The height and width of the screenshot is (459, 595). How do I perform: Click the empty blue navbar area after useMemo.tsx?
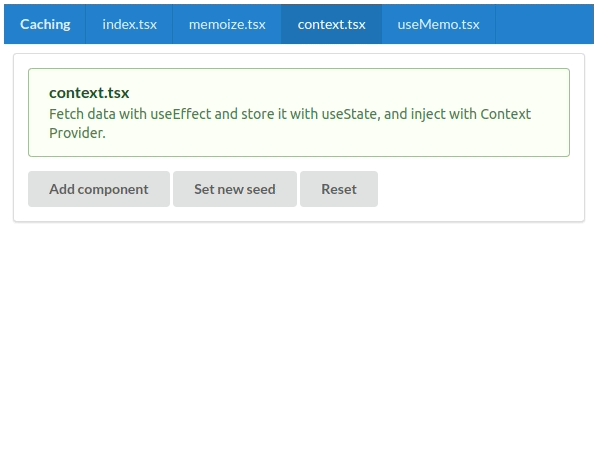pyautogui.click(x=545, y=24)
